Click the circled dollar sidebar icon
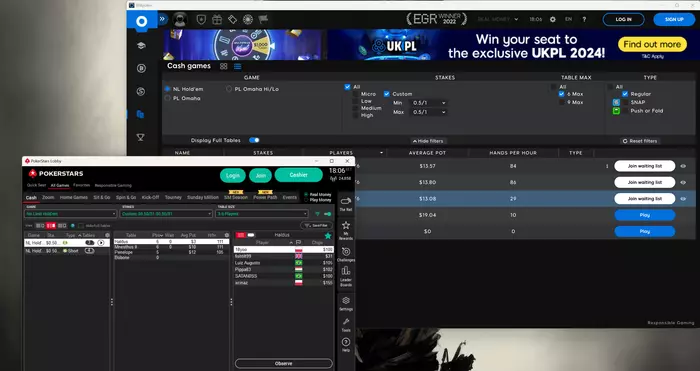The height and width of the screenshot is (371, 700). [141, 92]
